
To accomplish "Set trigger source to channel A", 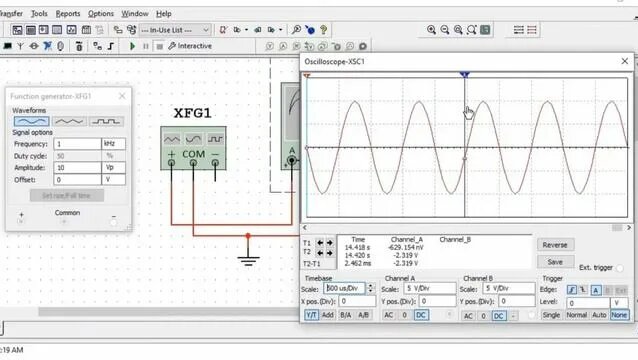I will [x=596, y=290].
